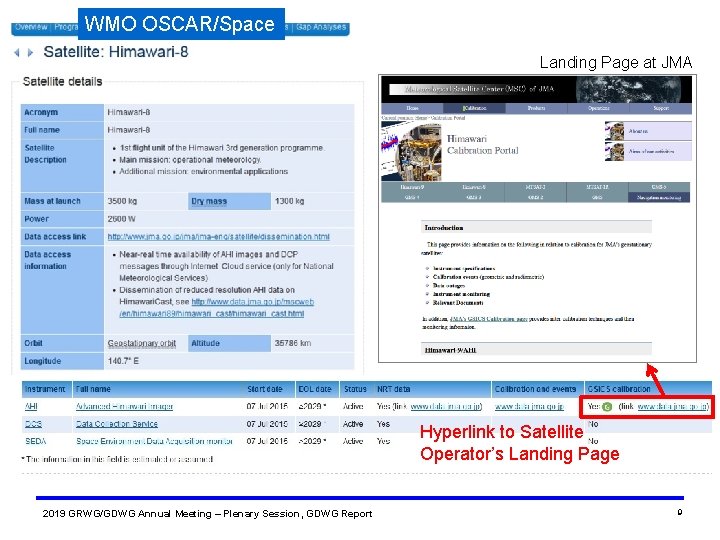720x540 pixels.
Task: Select Home tab in JMA landing page
Action: coord(412,108)
